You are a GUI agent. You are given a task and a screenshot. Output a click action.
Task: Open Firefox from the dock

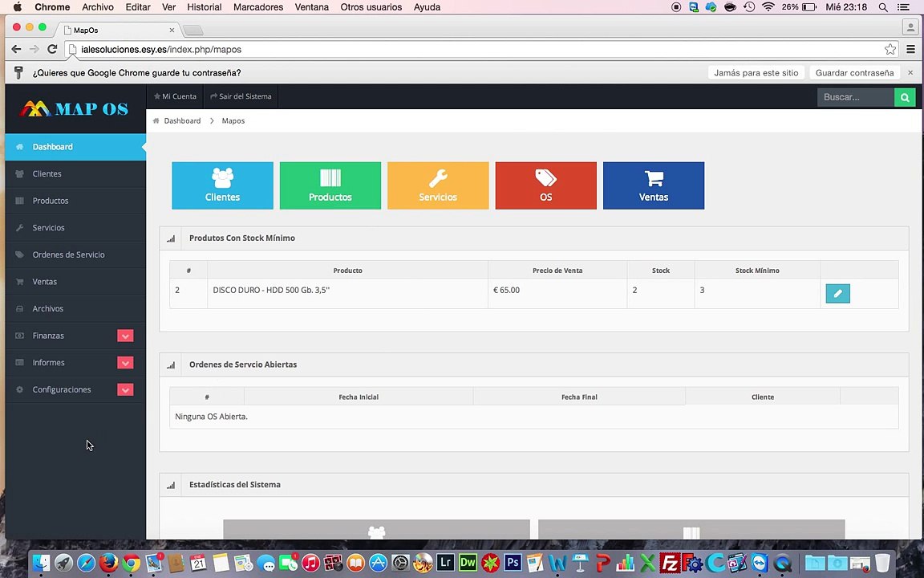pos(107,563)
